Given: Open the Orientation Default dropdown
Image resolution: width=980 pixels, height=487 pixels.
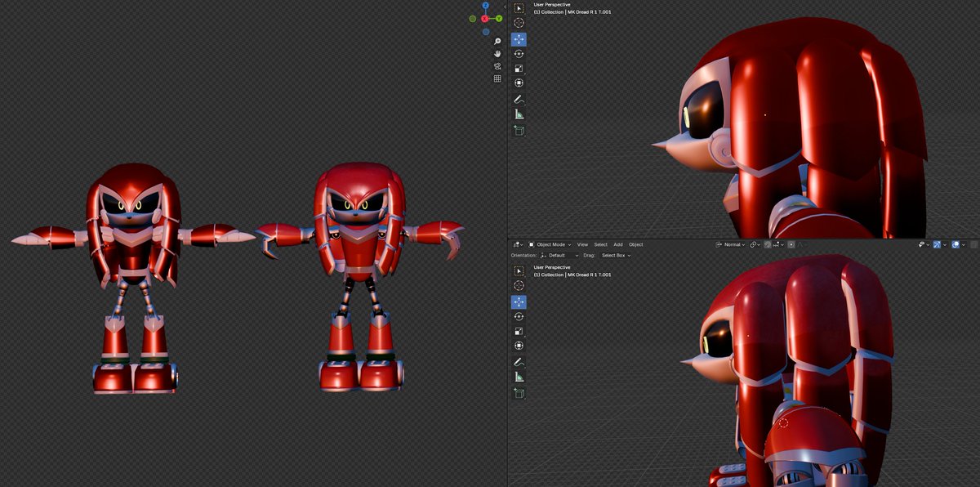Looking at the screenshot, I should pos(559,256).
